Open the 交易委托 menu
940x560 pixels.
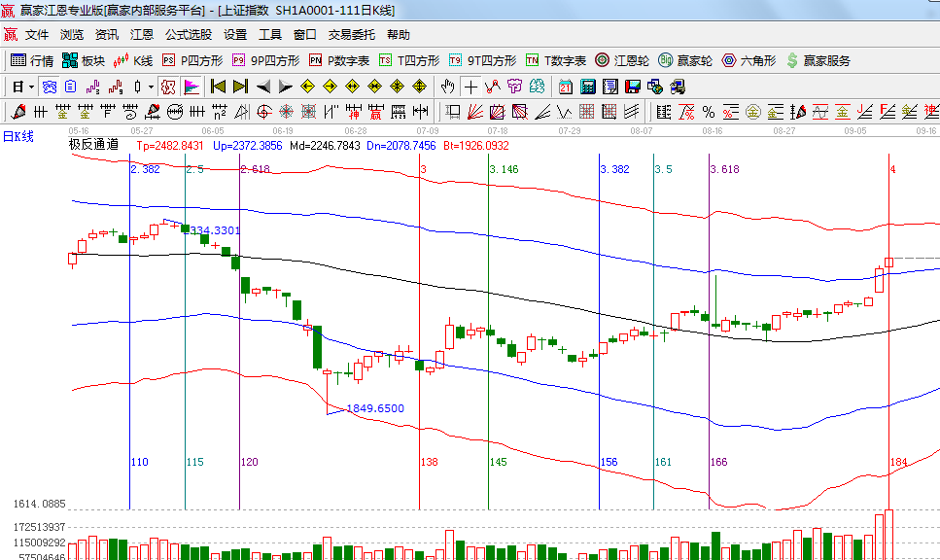point(352,34)
